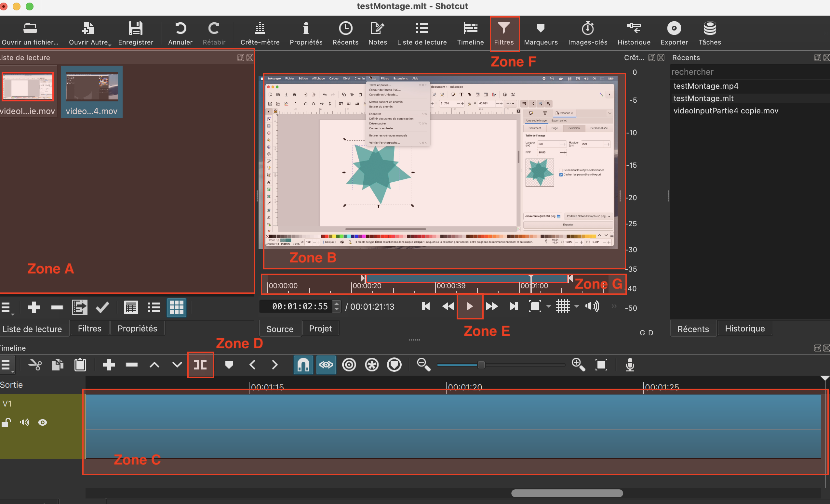Toggle lock on track V1

click(6, 422)
